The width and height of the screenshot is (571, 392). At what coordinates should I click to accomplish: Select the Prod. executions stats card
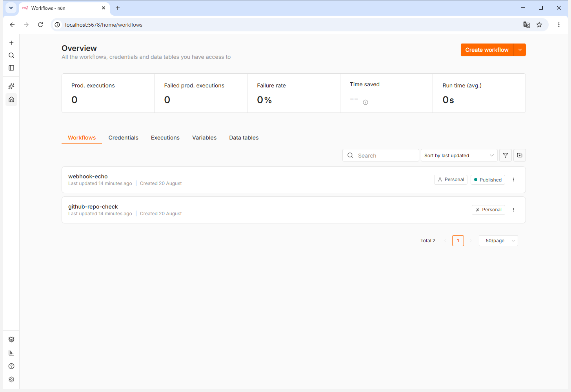pos(108,93)
